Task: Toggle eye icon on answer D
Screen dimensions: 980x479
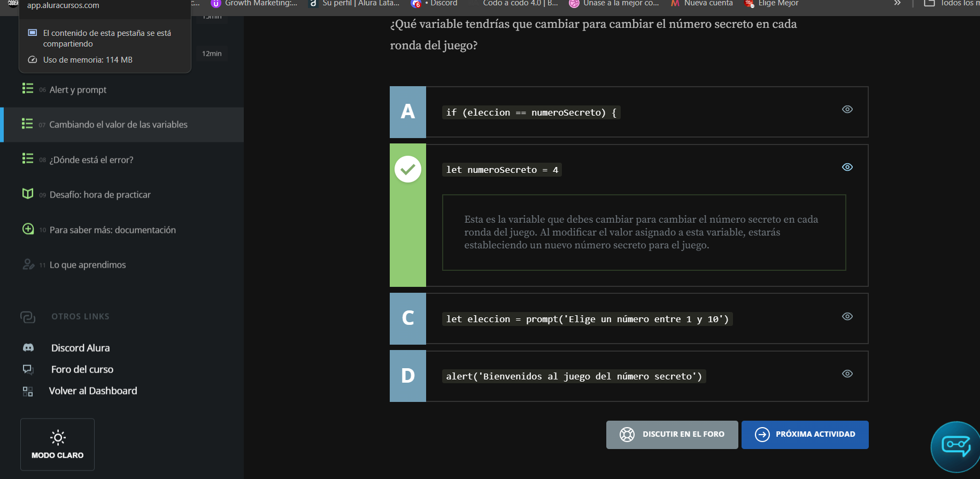Action: coord(847,374)
